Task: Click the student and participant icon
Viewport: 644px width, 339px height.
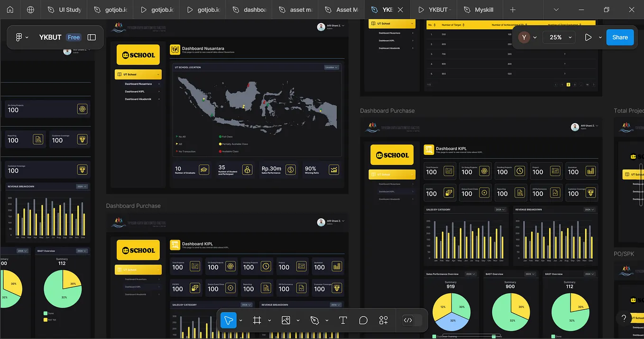Action: 247,169
